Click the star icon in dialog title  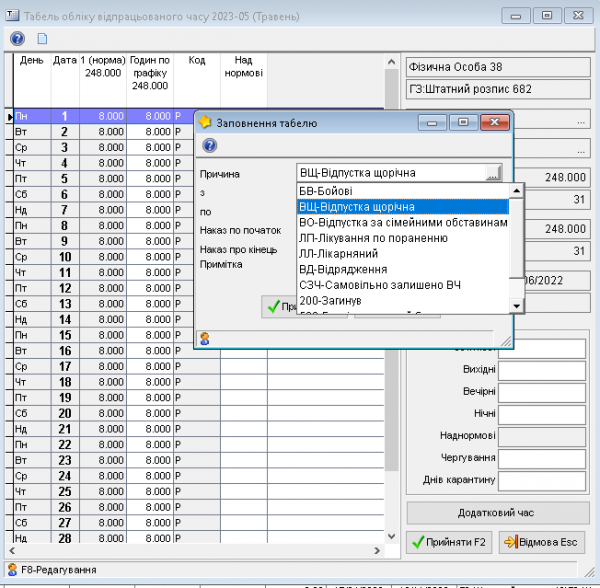[206, 123]
